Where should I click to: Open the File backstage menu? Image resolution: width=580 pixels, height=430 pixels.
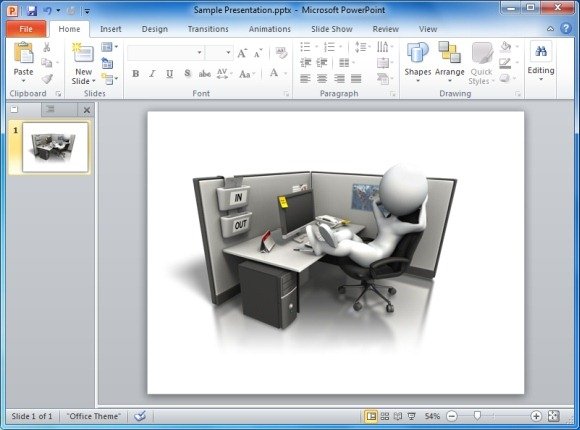coord(26,29)
